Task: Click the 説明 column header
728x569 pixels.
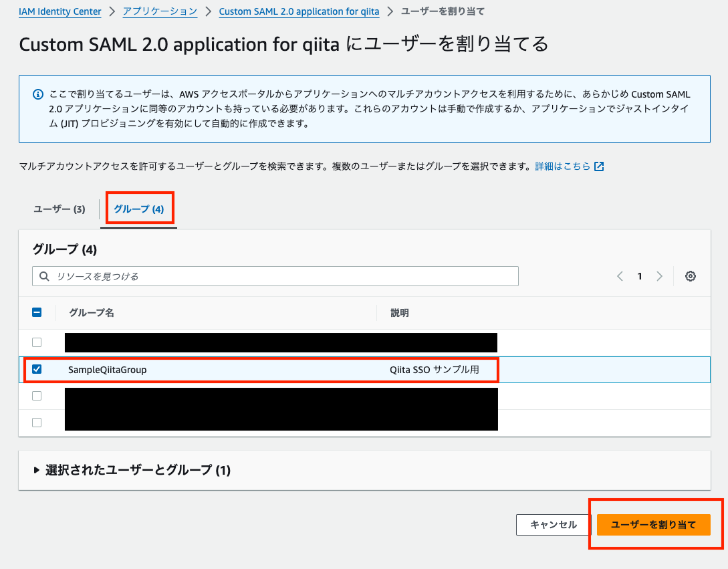Action: pos(399,313)
